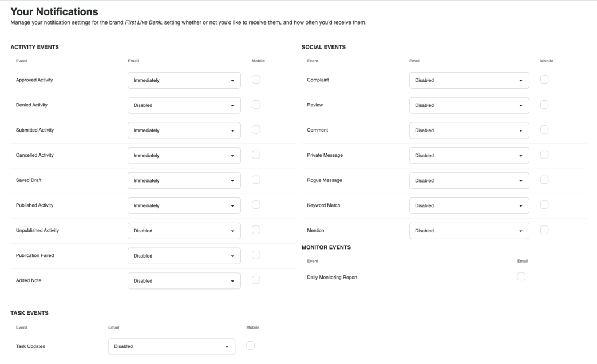This screenshot has width=597, height=364.
Task: Open the Approved Activity email dropdown
Action: click(184, 81)
